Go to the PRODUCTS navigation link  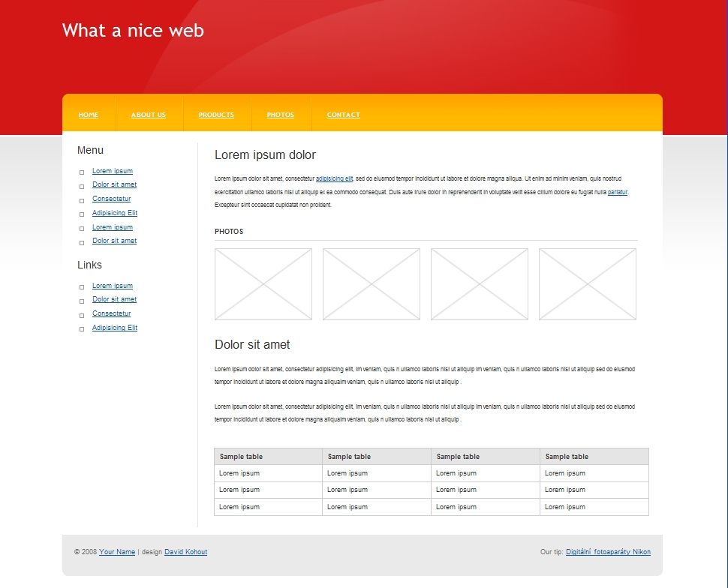pos(216,115)
